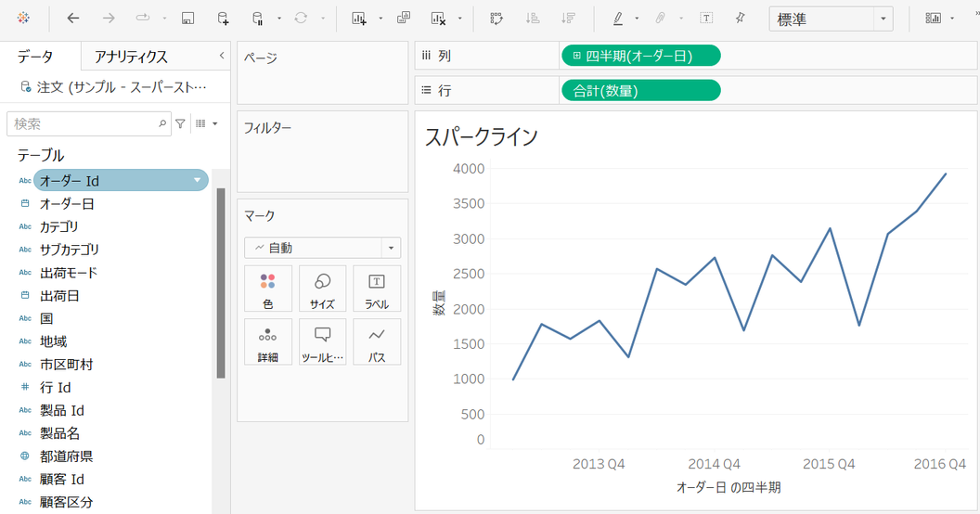Open the dropdown arrow next to Highlight pen
980x514 pixels.
point(637,19)
